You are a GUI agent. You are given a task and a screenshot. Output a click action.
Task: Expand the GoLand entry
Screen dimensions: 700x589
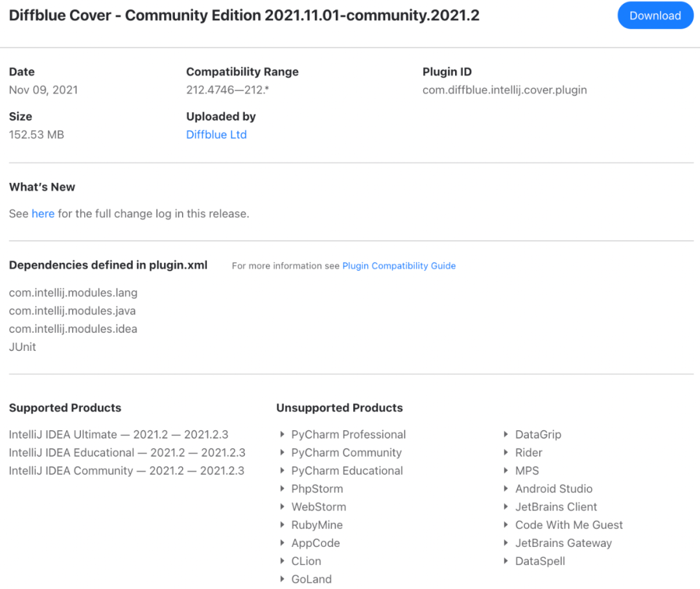[306, 579]
